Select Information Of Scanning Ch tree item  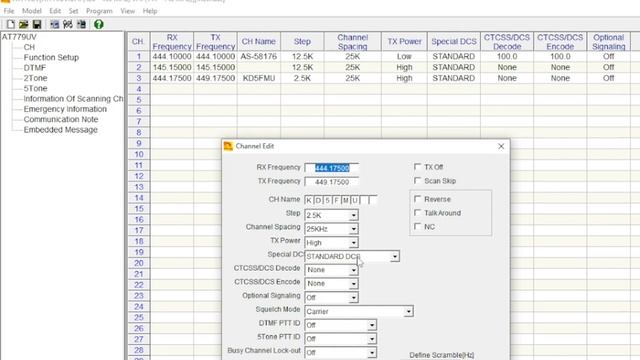coord(73,99)
